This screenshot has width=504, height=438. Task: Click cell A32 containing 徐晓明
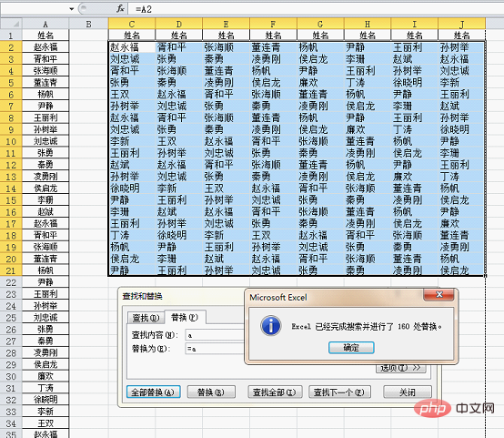click(x=45, y=400)
